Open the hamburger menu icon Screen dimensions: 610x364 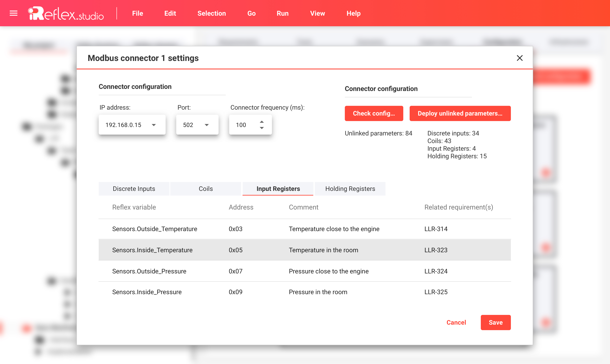(14, 13)
